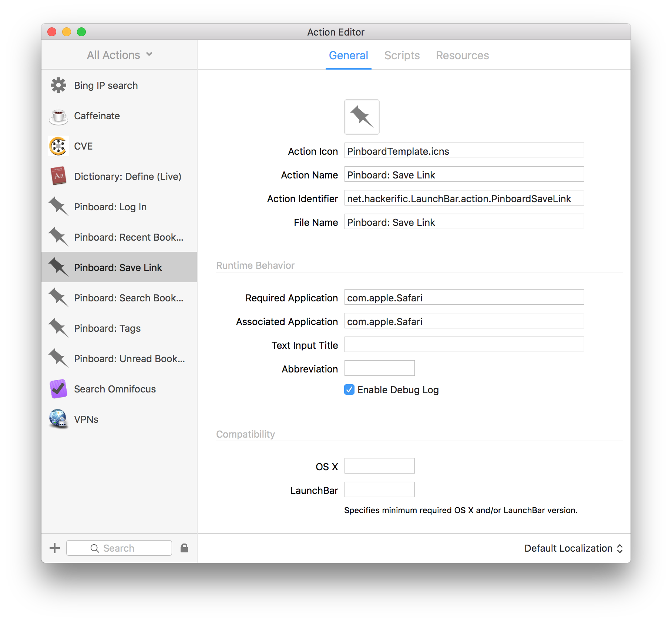The height and width of the screenshot is (622, 672).
Task: Select VPNs in the action list
Action: tap(119, 419)
